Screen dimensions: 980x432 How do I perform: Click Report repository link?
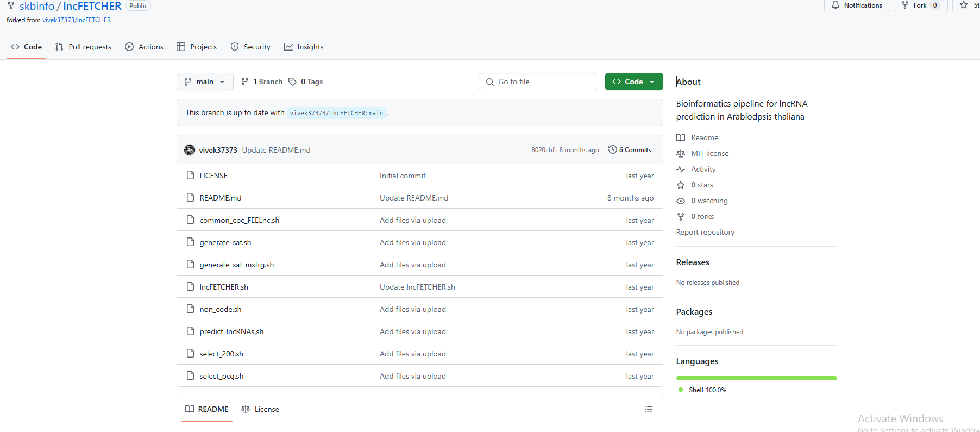(x=705, y=232)
